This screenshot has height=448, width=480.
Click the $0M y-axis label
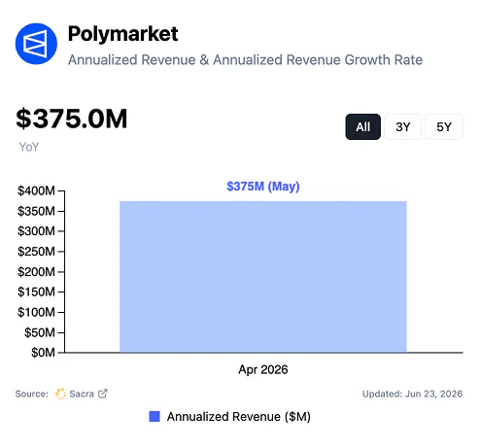click(x=43, y=353)
